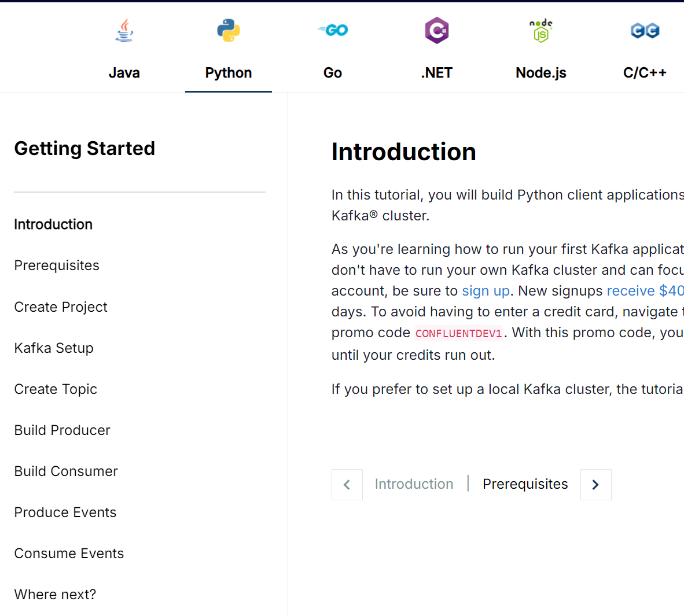684x616 pixels.
Task: Click Prerequisites in the bottom pagination
Action: tap(525, 484)
